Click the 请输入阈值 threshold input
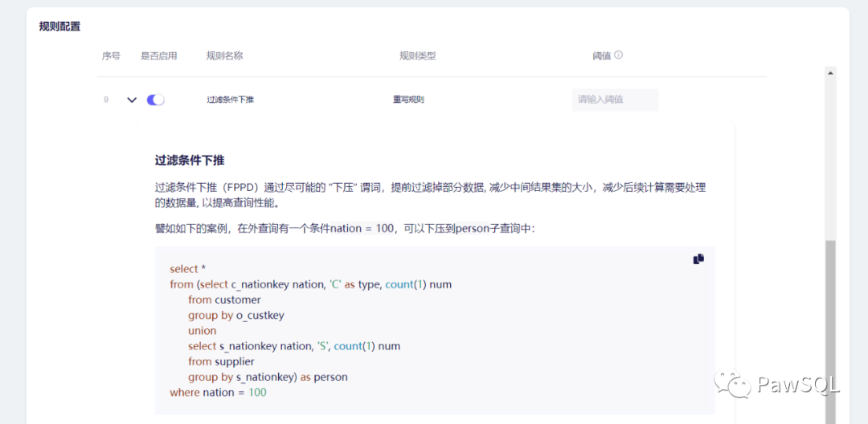The image size is (868, 424). 615,100
